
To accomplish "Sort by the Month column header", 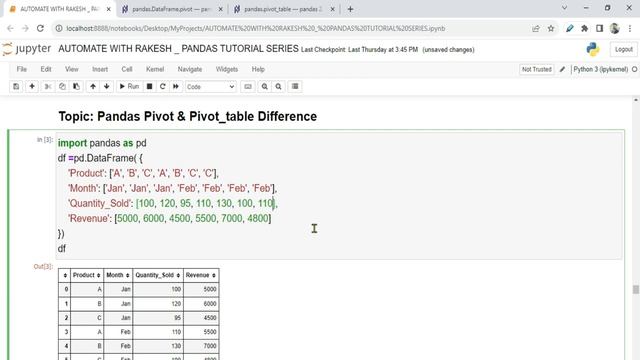I will 118,276.
